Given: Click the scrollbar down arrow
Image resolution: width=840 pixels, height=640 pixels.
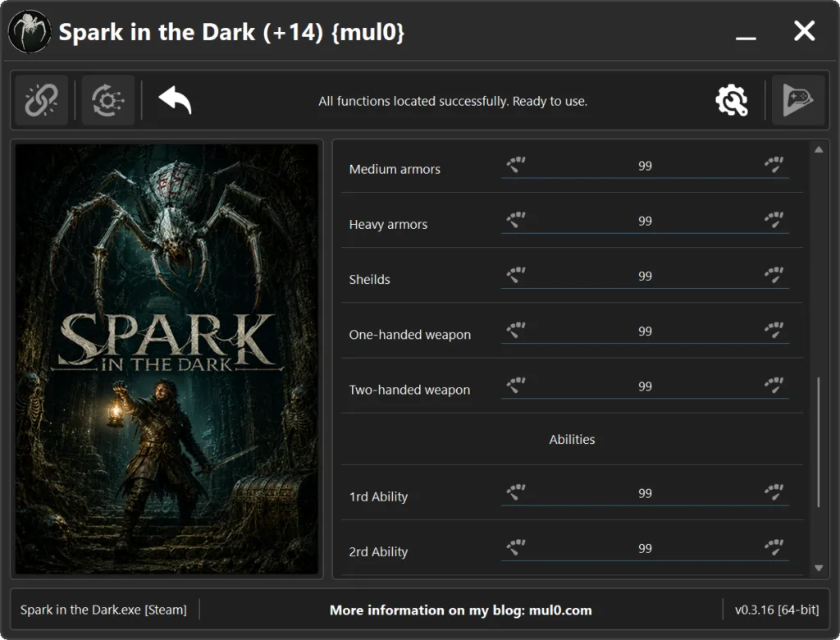Looking at the screenshot, I should click(819, 568).
